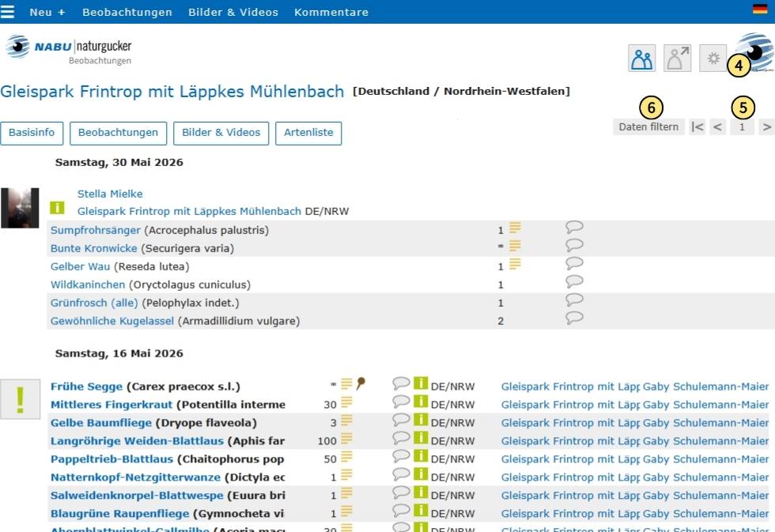Image resolution: width=775 pixels, height=532 pixels.
Task: Open the Gelber Wau observation
Action: click(x=80, y=266)
